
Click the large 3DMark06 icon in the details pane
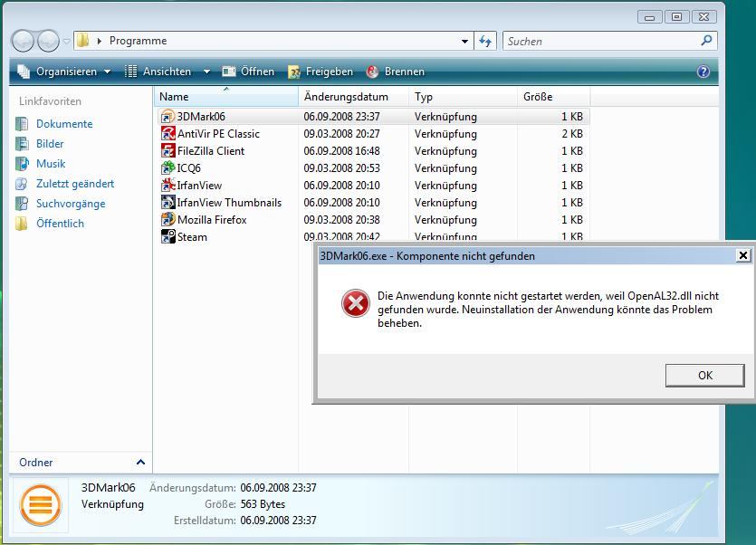click(x=41, y=505)
